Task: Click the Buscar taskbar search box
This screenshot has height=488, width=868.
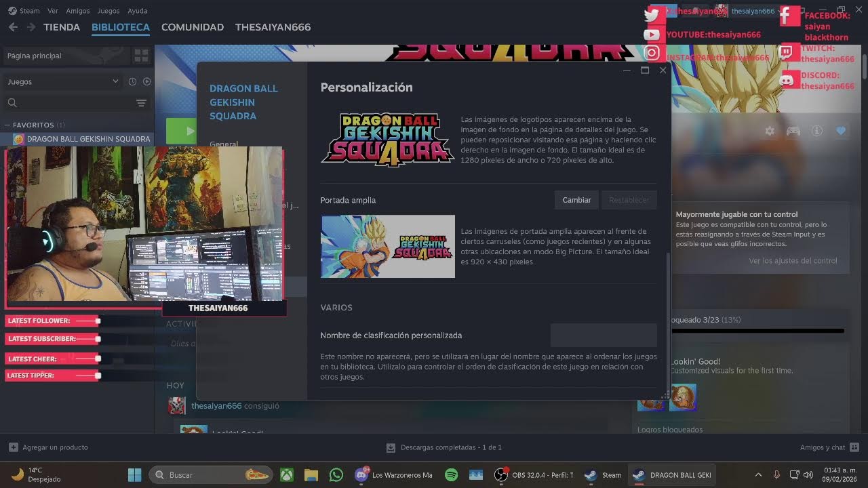Action: click(x=211, y=475)
